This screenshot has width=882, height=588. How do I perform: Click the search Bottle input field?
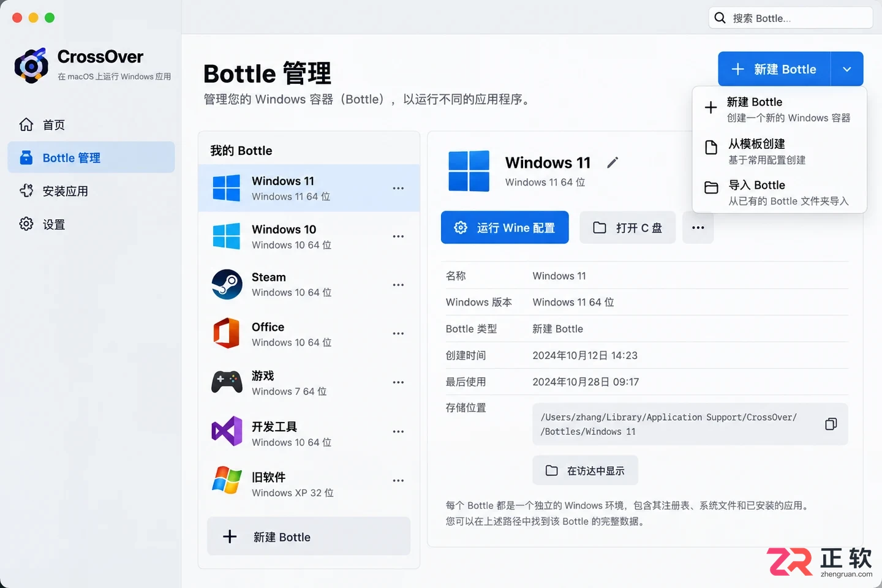click(x=791, y=18)
